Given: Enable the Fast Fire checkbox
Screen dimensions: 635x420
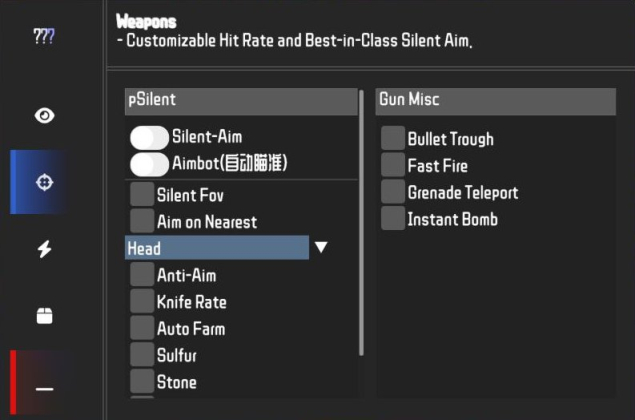Looking at the screenshot, I should click(393, 165).
